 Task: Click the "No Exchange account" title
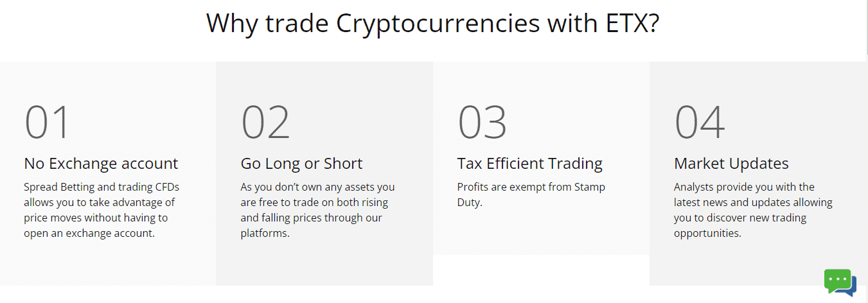pos(101,164)
